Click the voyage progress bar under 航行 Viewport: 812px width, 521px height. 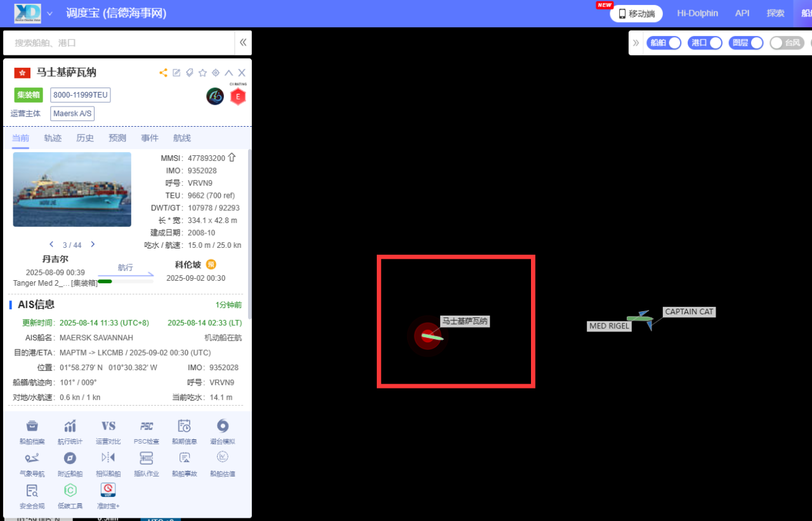pos(126,281)
